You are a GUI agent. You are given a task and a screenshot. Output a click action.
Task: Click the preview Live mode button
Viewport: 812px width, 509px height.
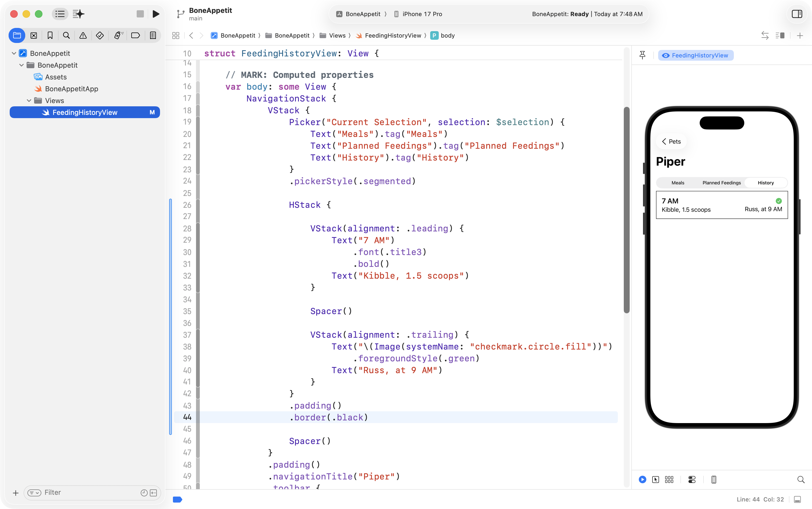point(642,479)
